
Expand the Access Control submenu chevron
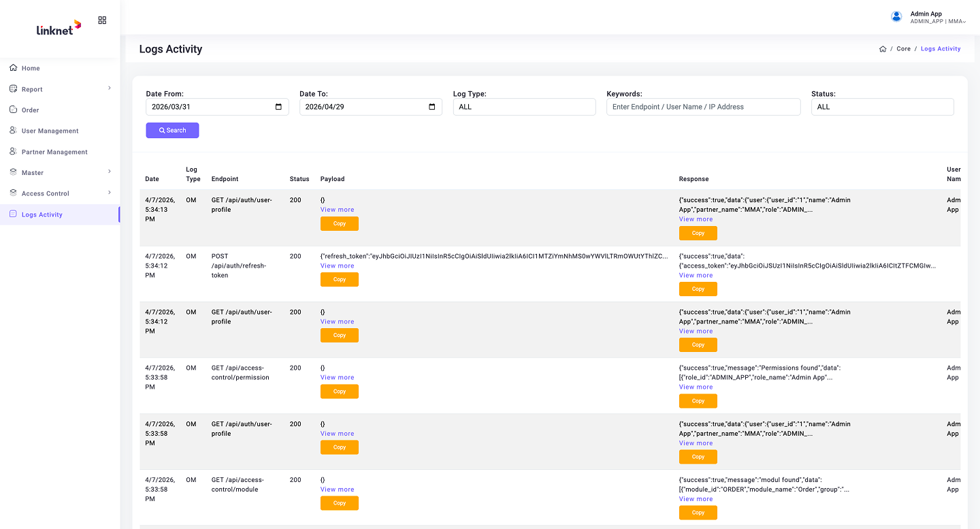click(x=110, y=193)
